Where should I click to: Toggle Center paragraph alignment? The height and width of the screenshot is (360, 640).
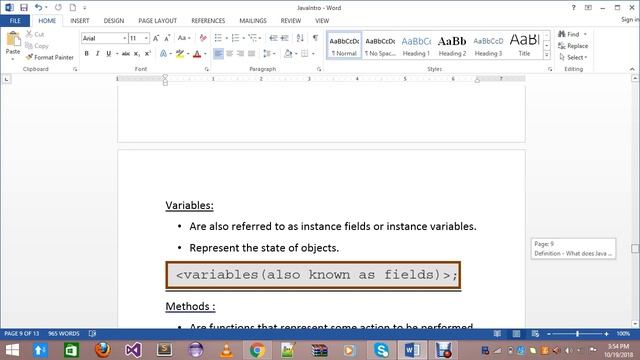pyautogui.click(x=229, y=53)
